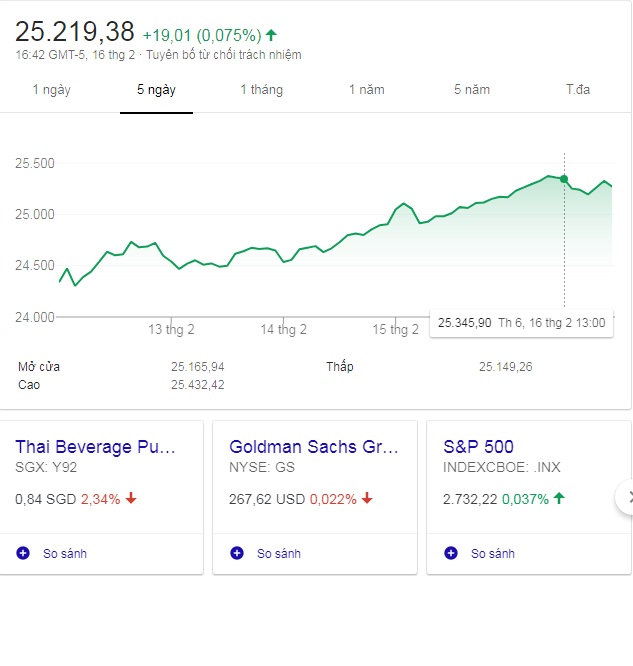This screenshot has width=633, height=666.
Task: Click the red down arrow on Thai Beverage
Action: coord(131,499)
